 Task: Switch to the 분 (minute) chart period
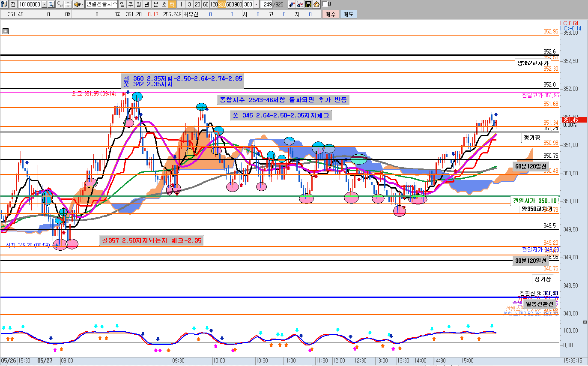pyautogui.click(x=155, y=4)
